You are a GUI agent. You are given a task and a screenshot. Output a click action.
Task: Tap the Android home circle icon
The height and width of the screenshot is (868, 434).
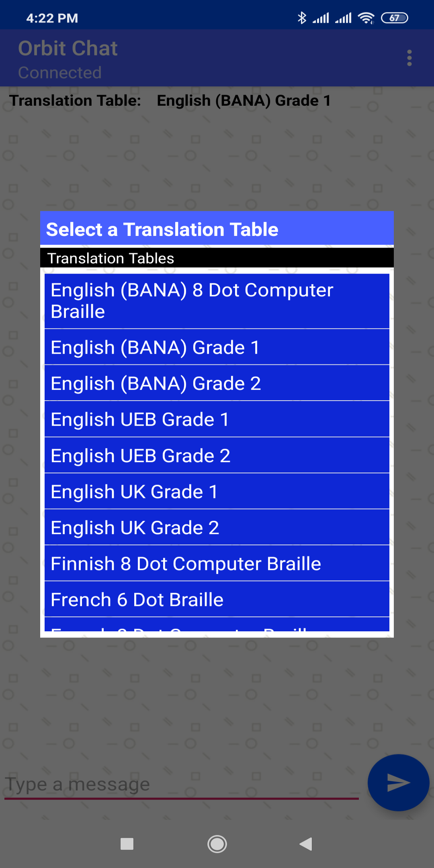tap(217, 844)
